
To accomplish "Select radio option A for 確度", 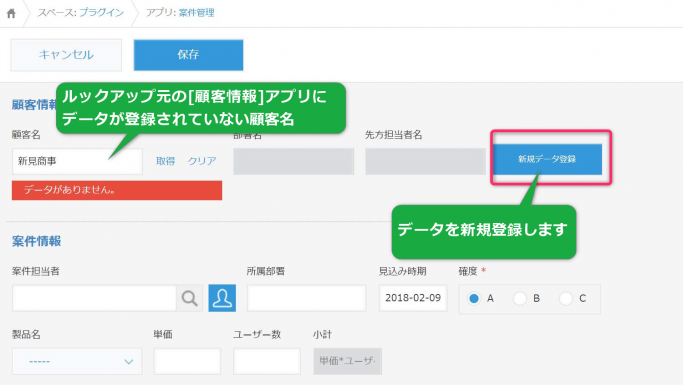I will click(x=474, y=299).
